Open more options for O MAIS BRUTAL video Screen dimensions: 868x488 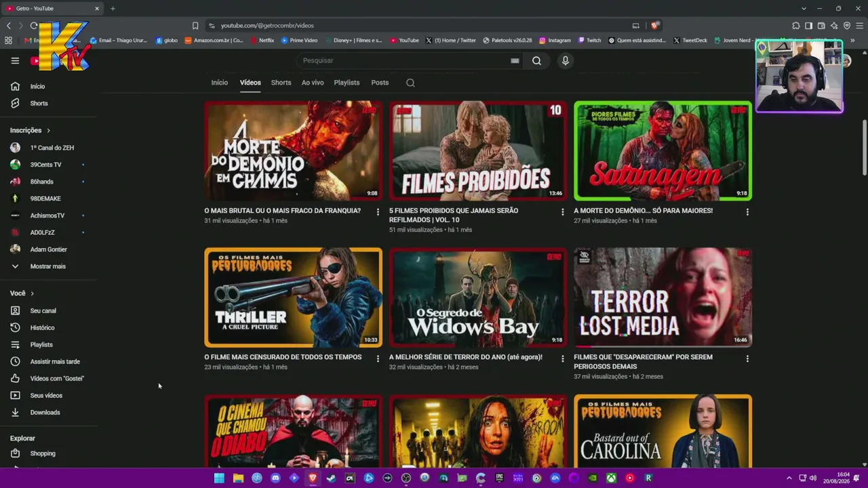click(x=378, y=212)
